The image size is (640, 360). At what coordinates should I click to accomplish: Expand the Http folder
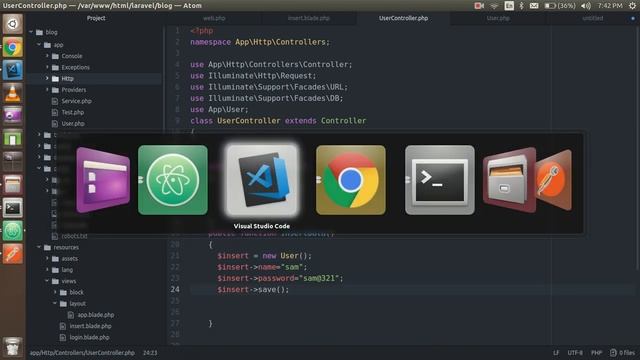(47, 78)
